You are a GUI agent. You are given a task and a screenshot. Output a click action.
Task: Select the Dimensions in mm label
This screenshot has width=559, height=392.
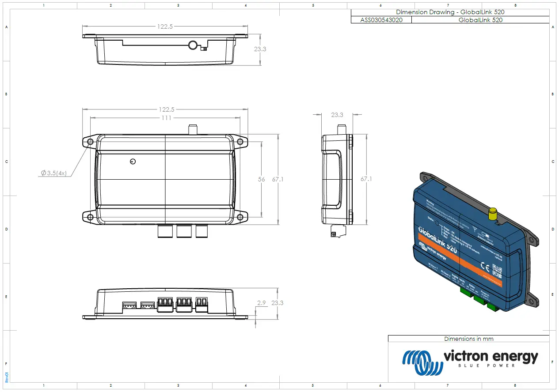(470, 339)
